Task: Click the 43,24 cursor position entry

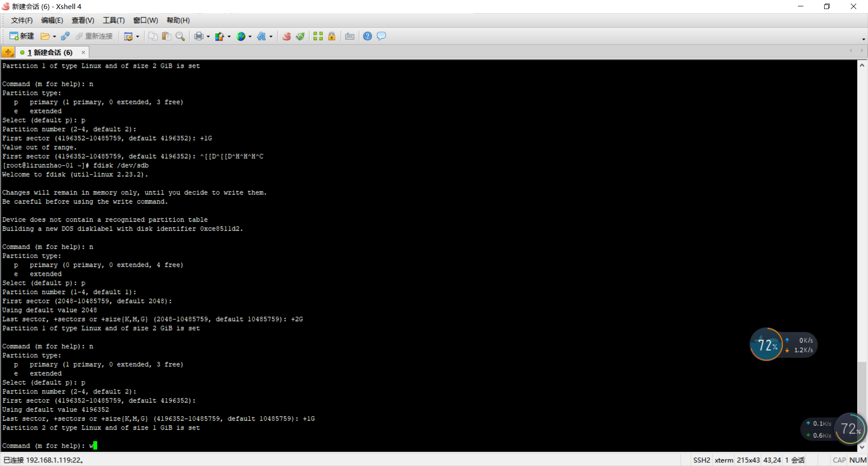Action: point(772,460)
